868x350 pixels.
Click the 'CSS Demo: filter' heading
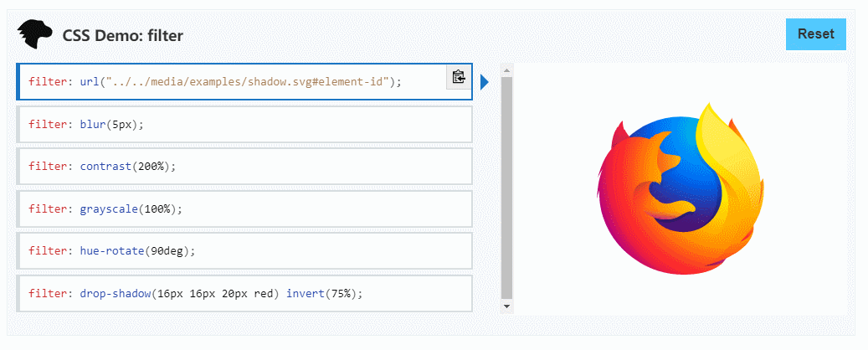pos(122,35)
